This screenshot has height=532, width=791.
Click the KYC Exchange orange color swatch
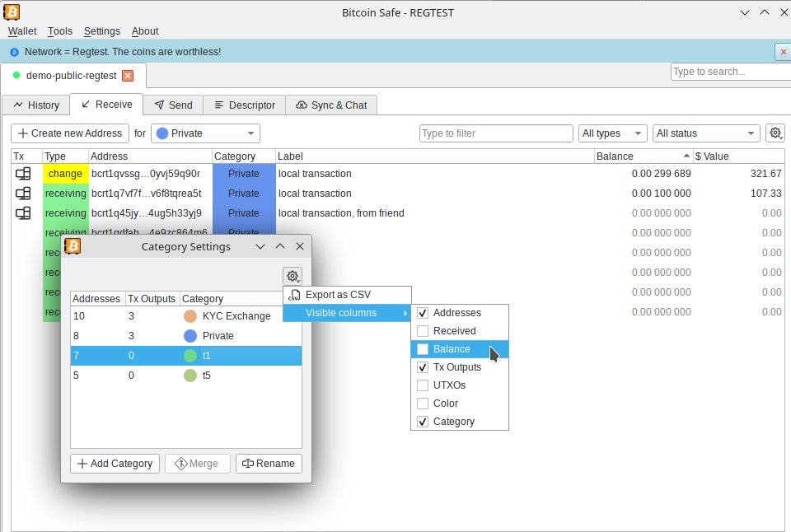pyautogui.click(x=190, y=316)
